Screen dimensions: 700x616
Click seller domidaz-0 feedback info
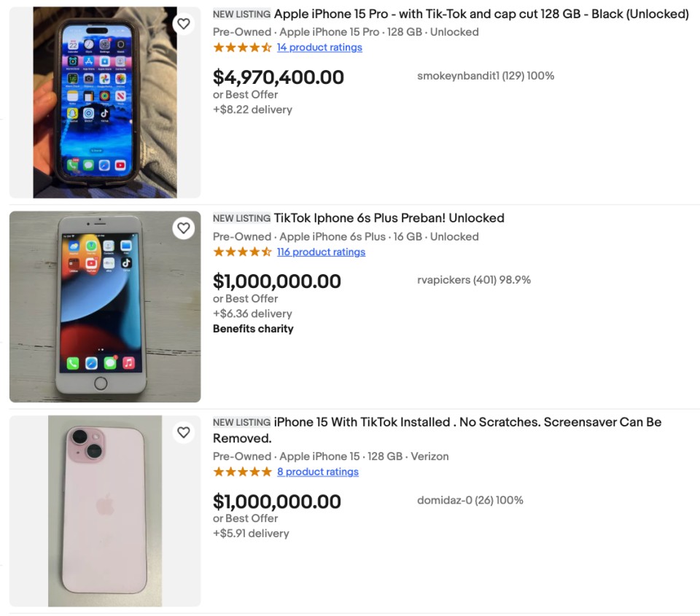tap(470, 500)
